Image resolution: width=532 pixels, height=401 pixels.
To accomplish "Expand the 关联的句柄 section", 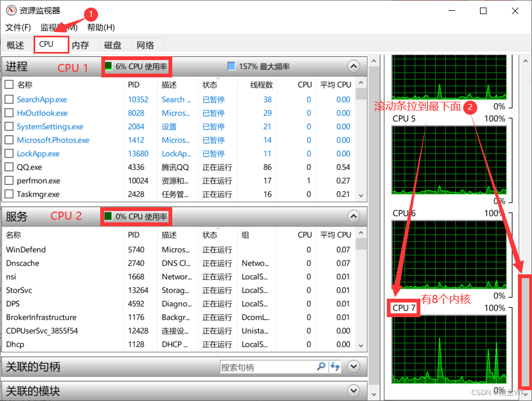I will 354,366.
